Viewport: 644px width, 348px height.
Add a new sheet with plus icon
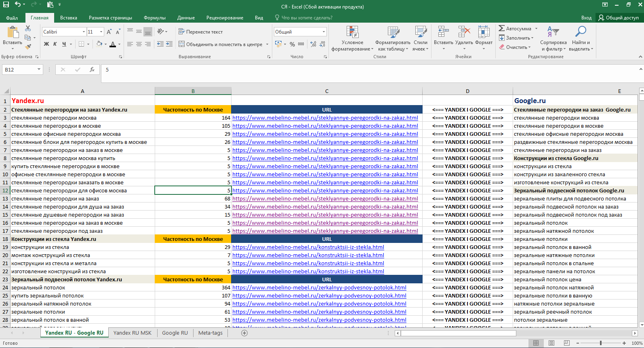pos(244,333)
